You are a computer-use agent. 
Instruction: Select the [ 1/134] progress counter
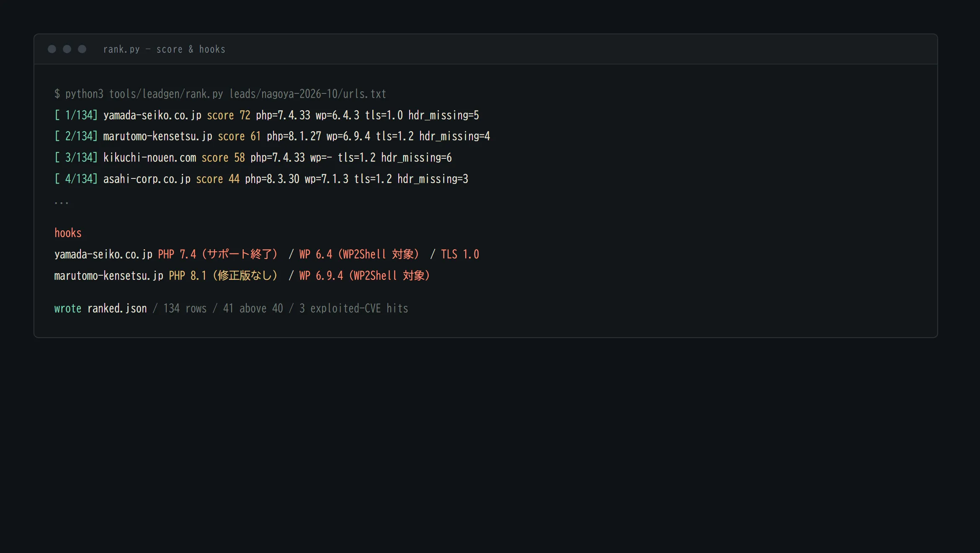[76, 115]
